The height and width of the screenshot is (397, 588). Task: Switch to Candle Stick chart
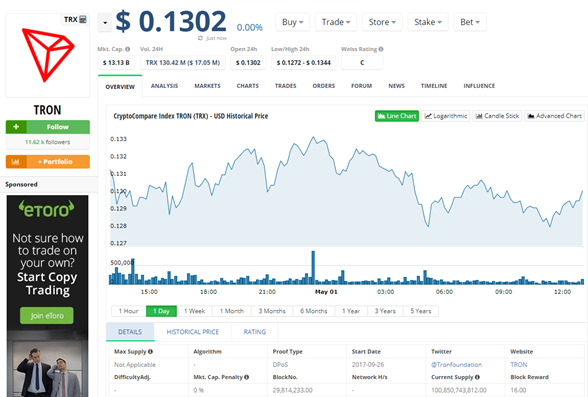click(x=497, y=116)
